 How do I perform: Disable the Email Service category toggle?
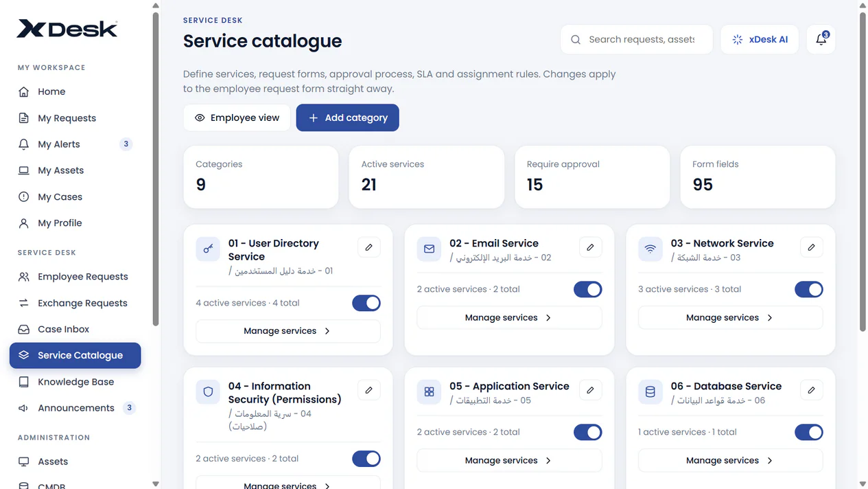[x=587, y=289]
